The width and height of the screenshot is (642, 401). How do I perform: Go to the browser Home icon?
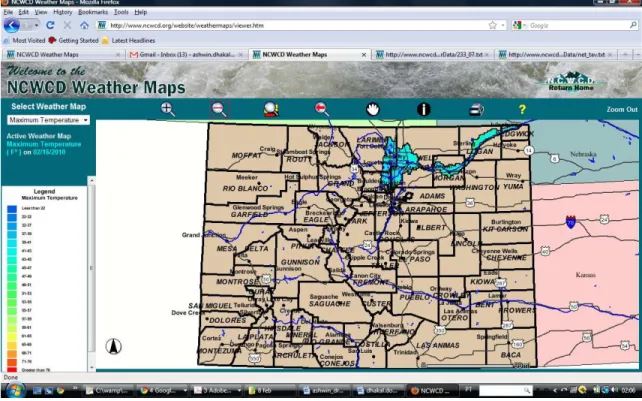pyautogui.click(x=84, y=25)
